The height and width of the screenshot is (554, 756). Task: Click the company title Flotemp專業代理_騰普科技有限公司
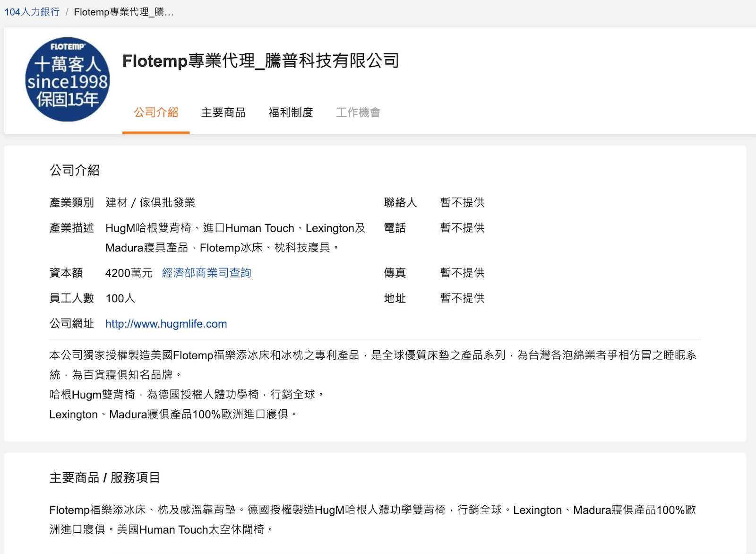(261, 61)
